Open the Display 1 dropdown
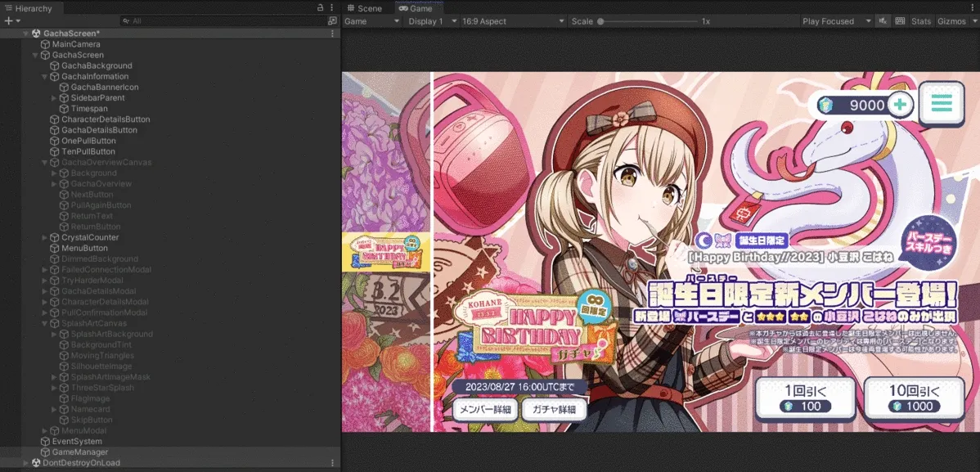Screen dimensions: 980x472 point(432,21)
